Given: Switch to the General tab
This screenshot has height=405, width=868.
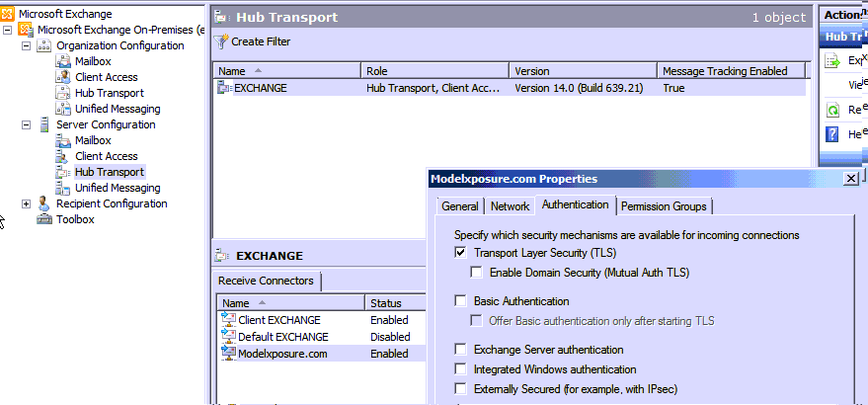Looking at the screenshot, I should 460,206.
